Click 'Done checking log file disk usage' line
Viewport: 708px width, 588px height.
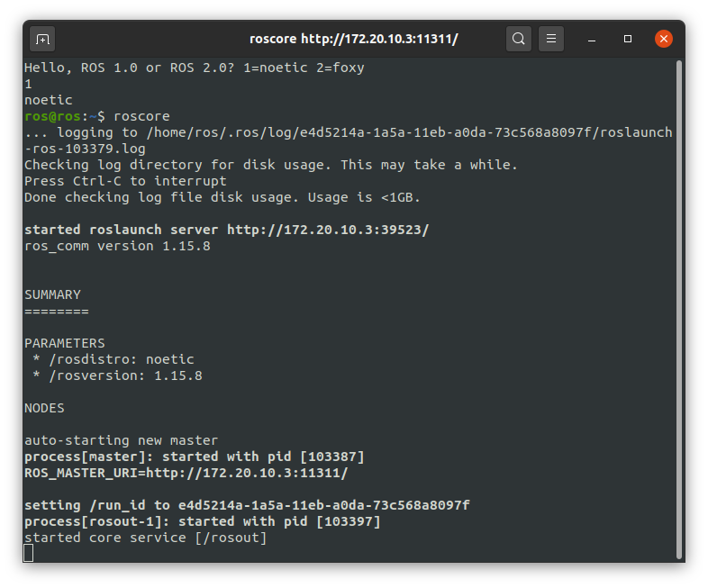[x=222, y=197]
